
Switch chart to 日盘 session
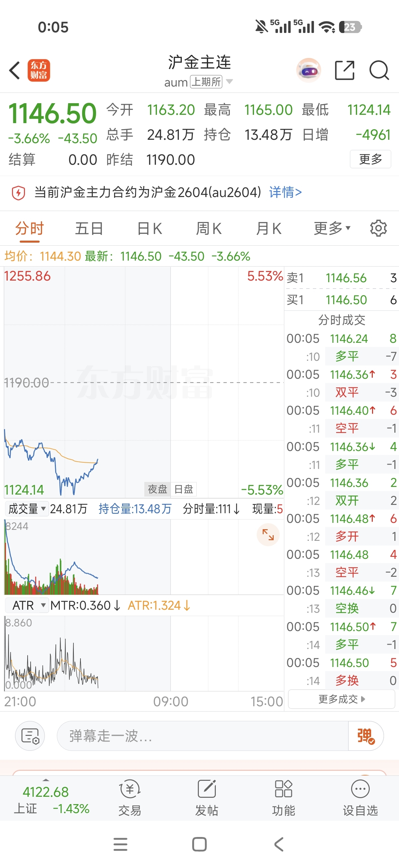click(x=184, y=489)
